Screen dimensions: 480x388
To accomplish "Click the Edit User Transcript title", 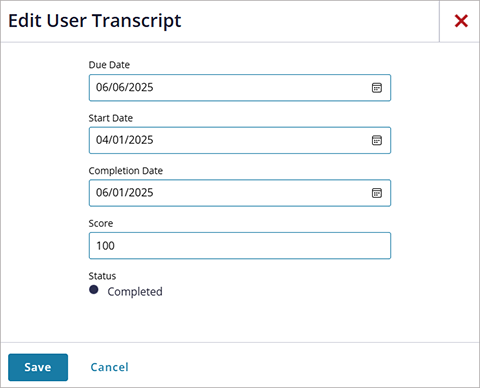I will [x=95, y=21].
